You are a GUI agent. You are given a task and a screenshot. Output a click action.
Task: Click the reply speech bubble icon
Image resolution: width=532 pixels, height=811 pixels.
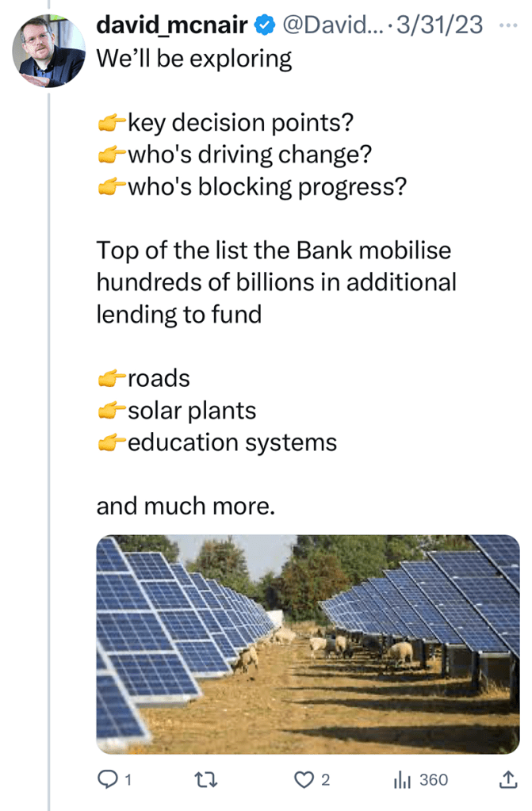(x=107, y=780)
